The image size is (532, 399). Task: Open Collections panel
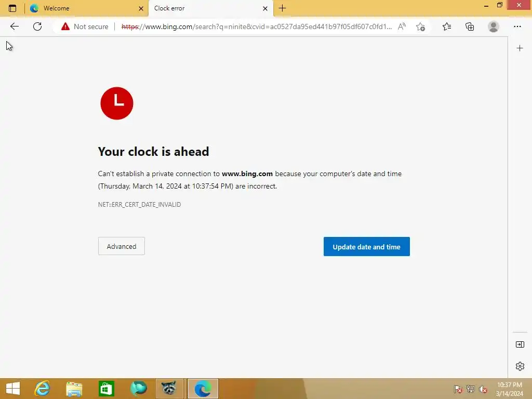click(x=470, y=26)
